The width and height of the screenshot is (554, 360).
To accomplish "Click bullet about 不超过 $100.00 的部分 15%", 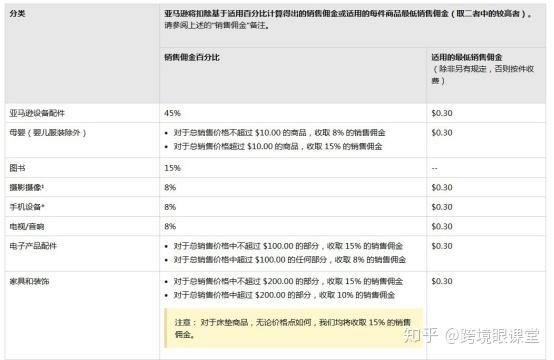I will tap(288, 246).
